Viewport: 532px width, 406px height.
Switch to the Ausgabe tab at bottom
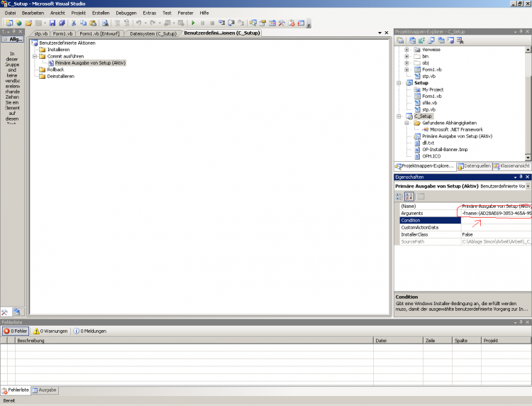pos(45,390)
